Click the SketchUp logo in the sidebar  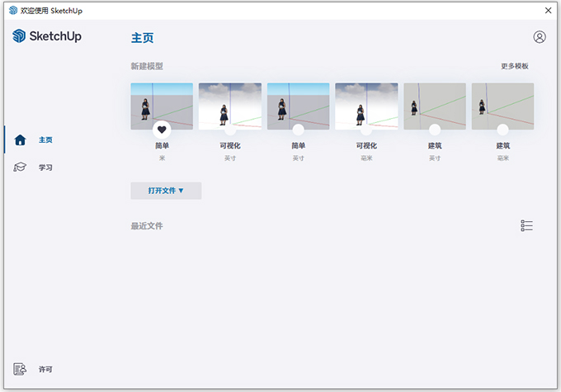(47, 36)
